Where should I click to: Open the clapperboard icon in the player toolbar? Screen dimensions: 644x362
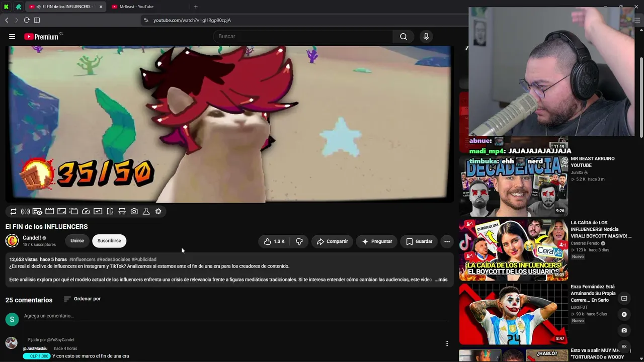coord(49,212)
